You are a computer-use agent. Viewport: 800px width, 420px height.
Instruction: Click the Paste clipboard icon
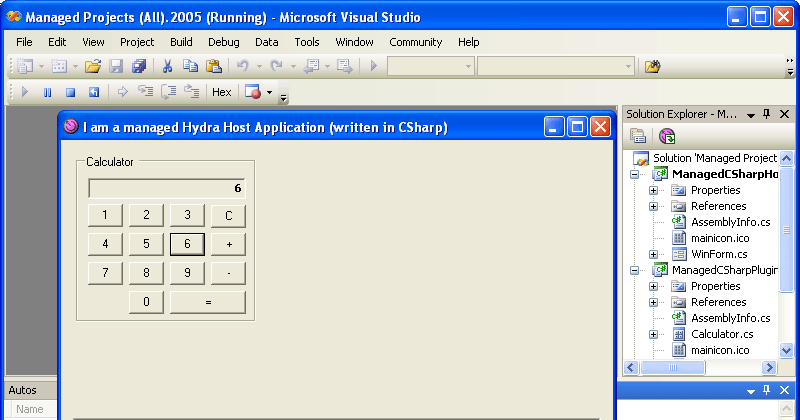tap(214, 66)
